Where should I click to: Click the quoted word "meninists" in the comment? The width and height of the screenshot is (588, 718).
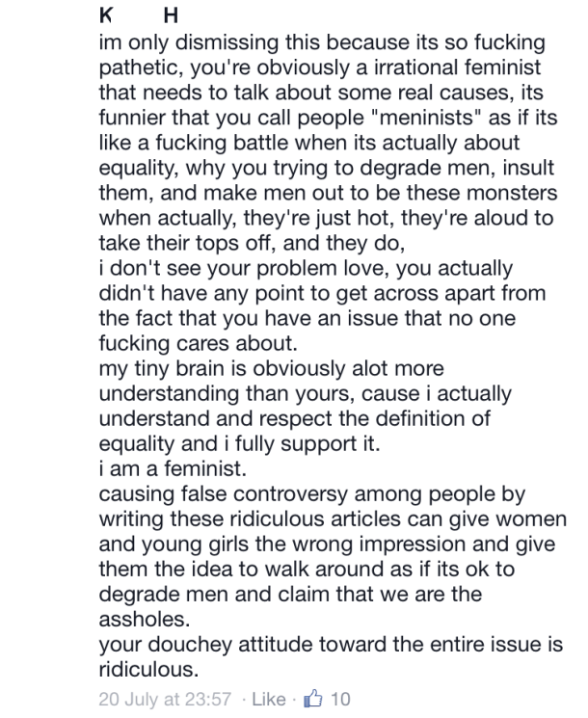(423, 118)
